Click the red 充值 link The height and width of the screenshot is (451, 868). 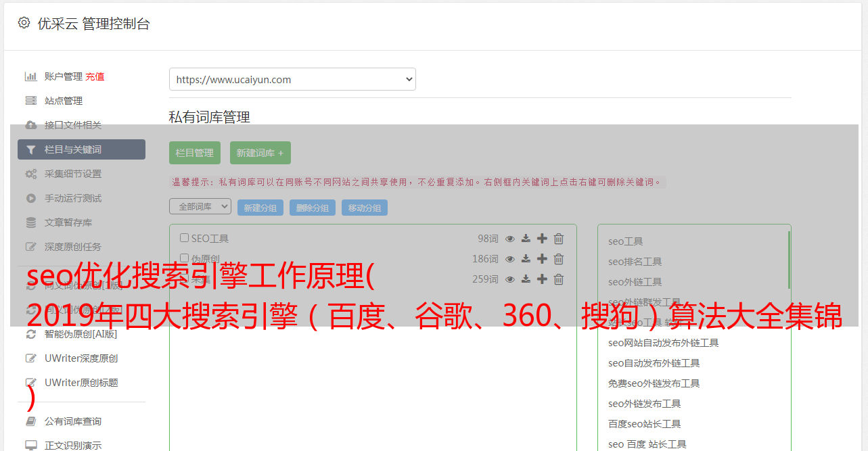95,76
